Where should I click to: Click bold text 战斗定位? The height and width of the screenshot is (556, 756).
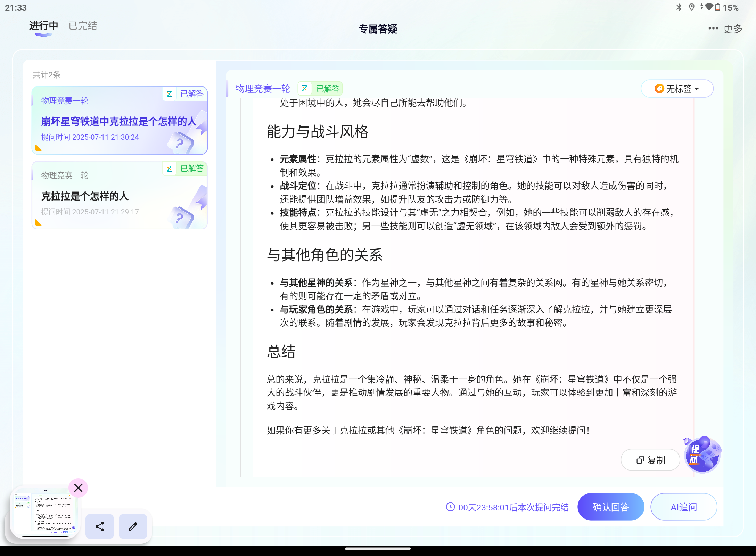298,186
